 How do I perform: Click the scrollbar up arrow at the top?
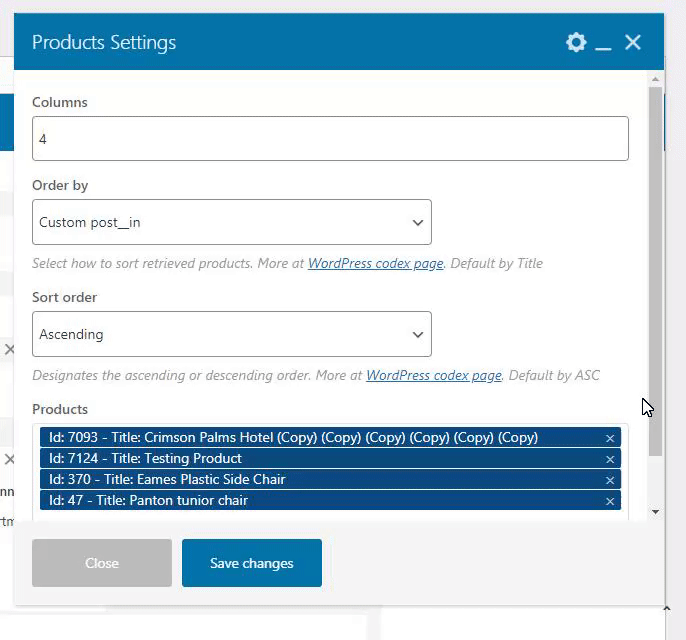[655, 78]
